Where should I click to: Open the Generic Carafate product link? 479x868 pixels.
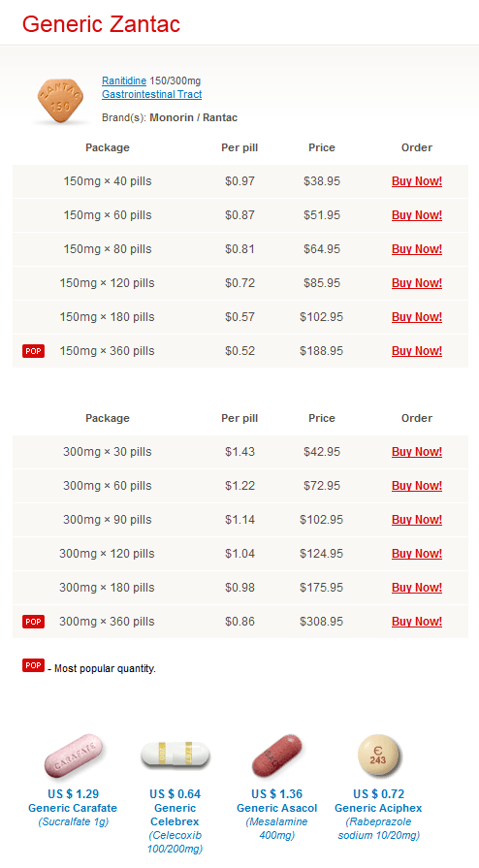click(x=73, y=808)
